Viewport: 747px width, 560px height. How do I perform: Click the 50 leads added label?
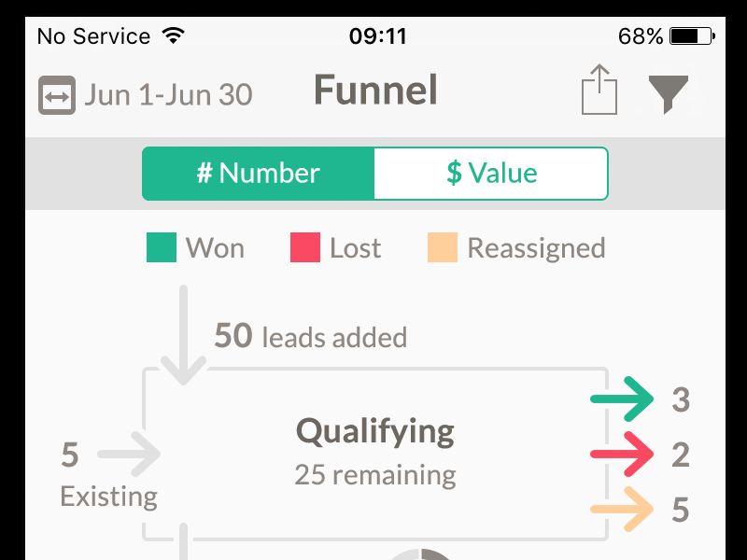311,337
